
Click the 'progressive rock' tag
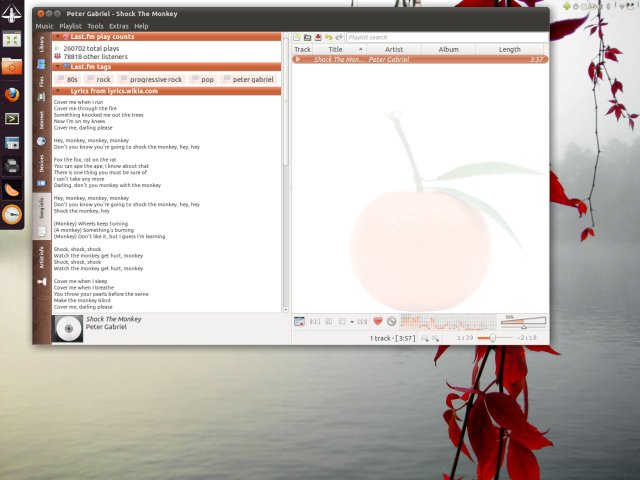coord(153,79)
